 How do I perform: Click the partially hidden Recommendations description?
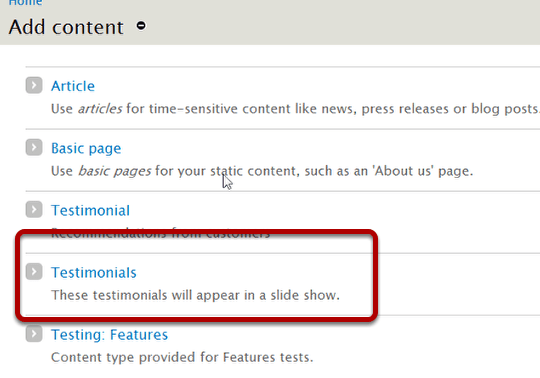(160, 233)
